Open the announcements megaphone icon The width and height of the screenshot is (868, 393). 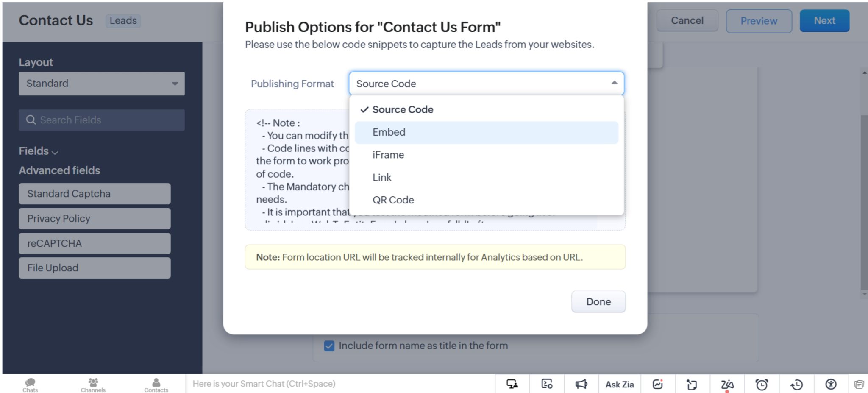coord(581,384)
